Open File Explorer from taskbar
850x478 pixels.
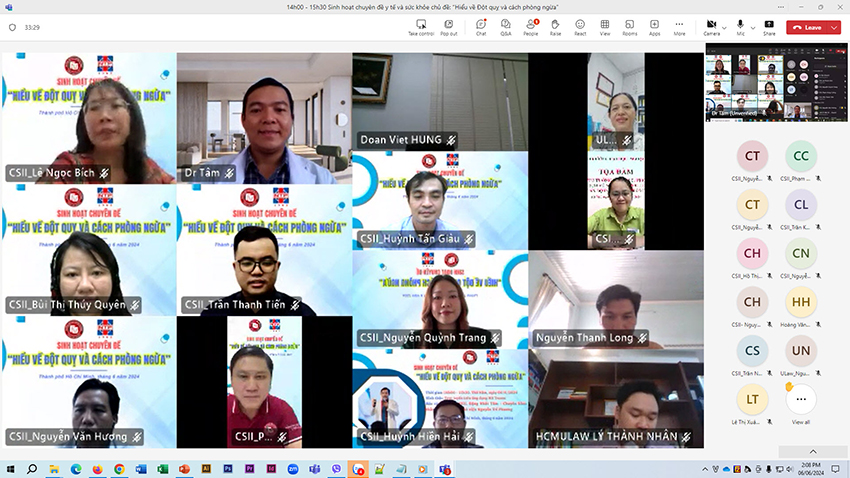click(x=54, y=469)
